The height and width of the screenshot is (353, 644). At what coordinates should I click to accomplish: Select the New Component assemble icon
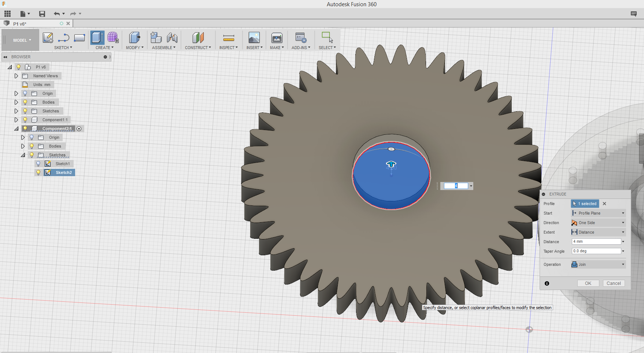coord(156,38)
